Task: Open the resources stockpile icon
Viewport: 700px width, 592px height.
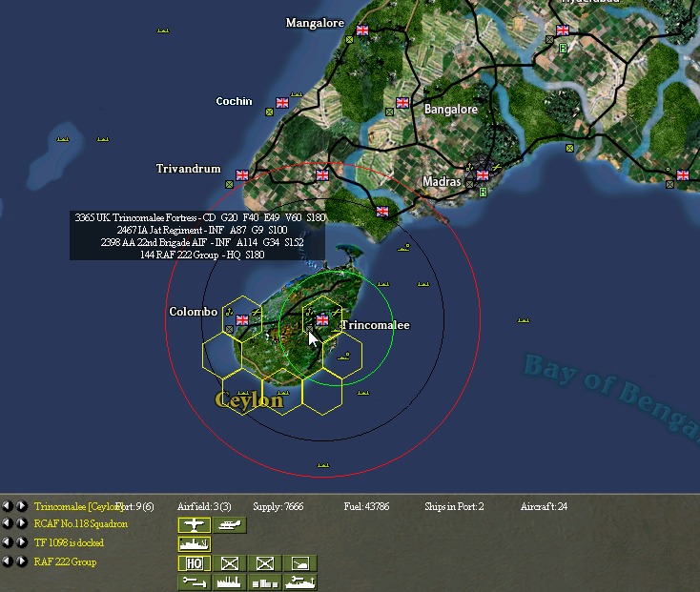Action: click(265, 582)
